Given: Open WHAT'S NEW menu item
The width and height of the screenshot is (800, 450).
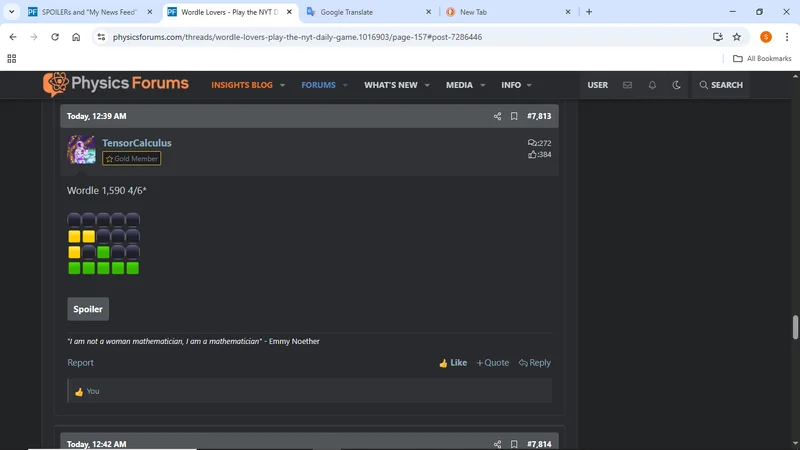Looking at the screenshot, I should coord(391,85).
